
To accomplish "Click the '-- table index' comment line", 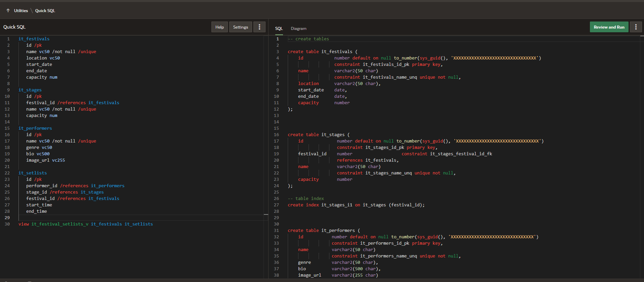I will (306, 199).
